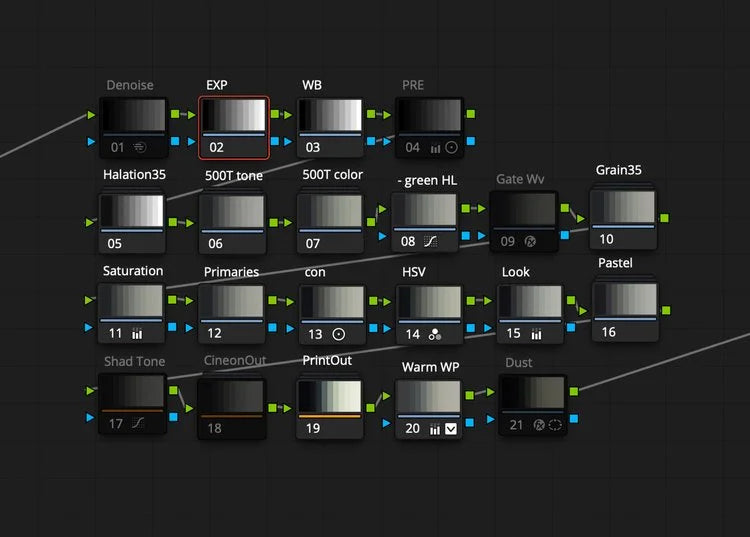Select the 500T color node 07

(331, 222)
